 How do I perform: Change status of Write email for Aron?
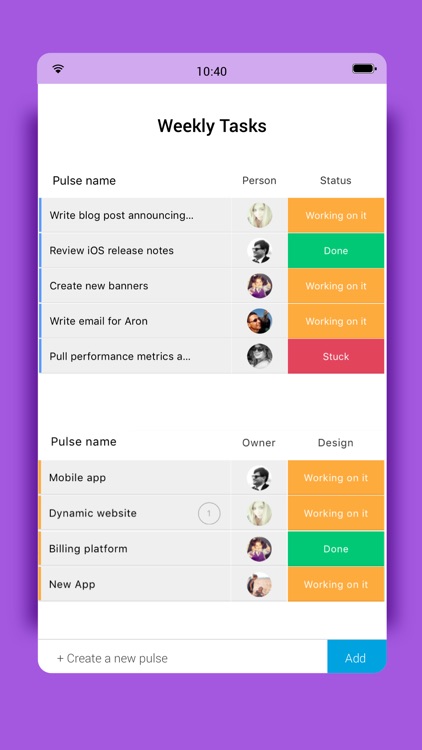click(336, 321)
